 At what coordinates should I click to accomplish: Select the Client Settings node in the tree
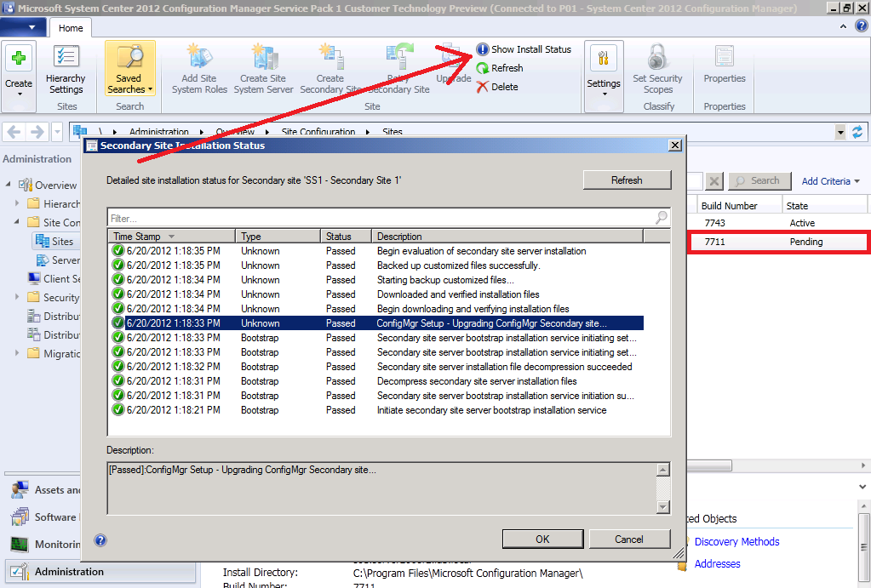54,279
